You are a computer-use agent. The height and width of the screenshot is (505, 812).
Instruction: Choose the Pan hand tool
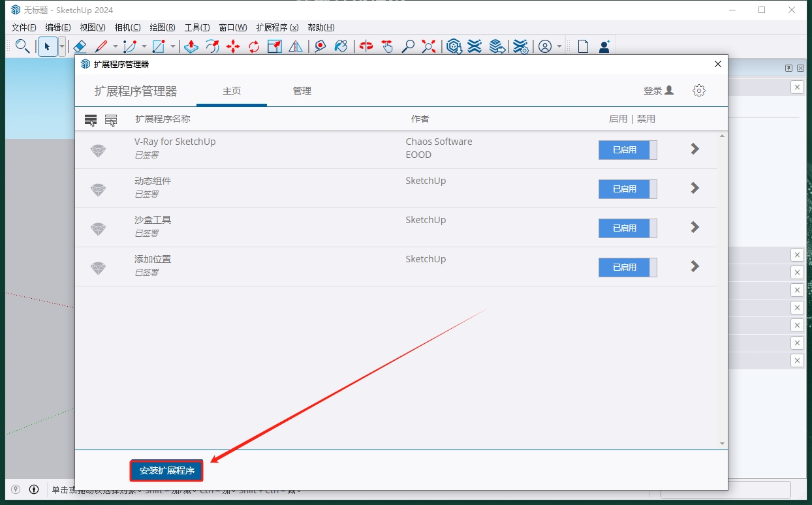pyautogui.click(x=387, y=46)
